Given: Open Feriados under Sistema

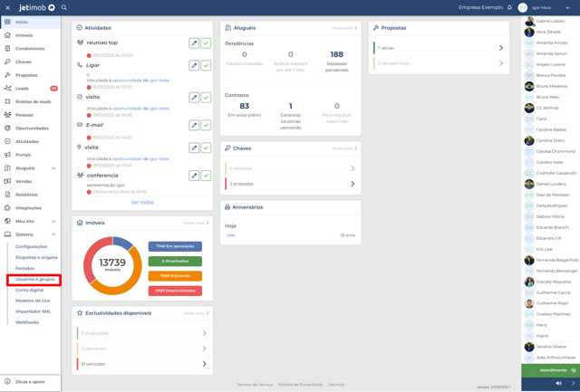Looking at the screenshot, I should [24, 269].
